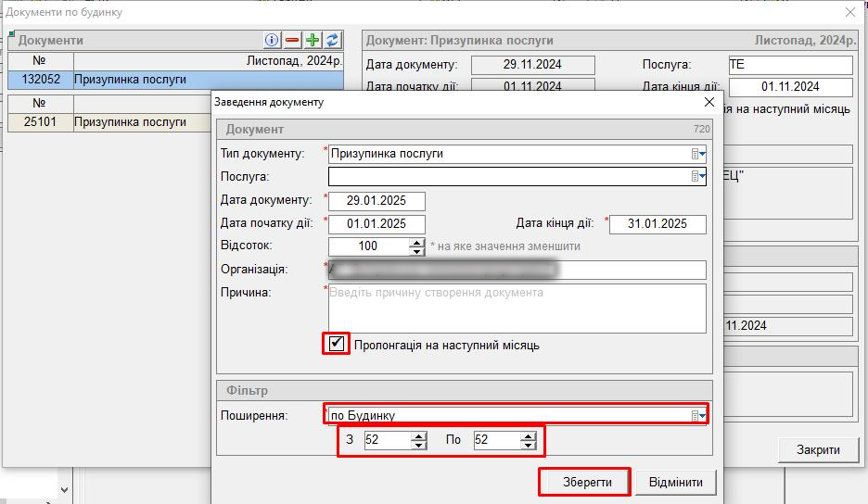Viewport: 868px width, 504px height.
Task: Close the Заведення документу dialog with X
Action: 709,102
